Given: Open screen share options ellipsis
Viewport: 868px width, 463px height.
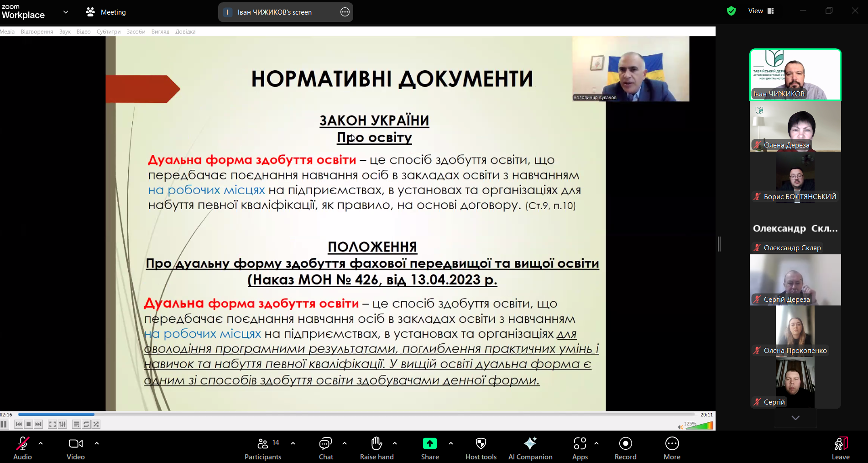Looking at the screenshot, I should [345, 12].
